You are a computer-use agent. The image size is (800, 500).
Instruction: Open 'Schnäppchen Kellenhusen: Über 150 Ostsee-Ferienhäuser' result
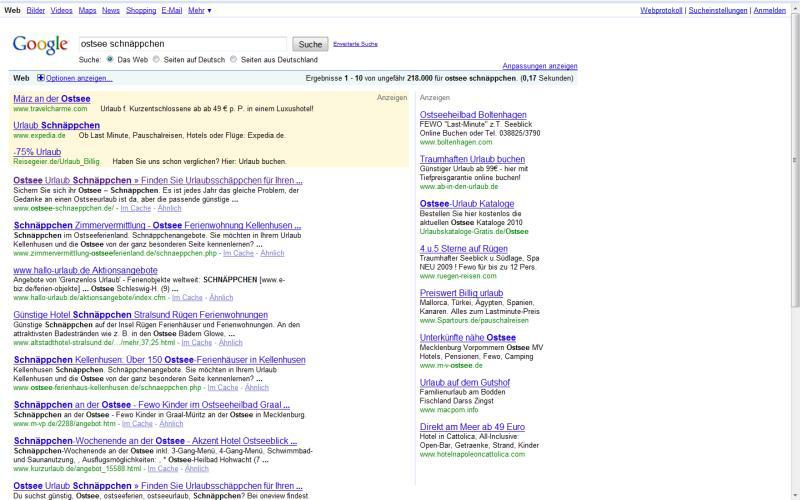click(160, 360)
